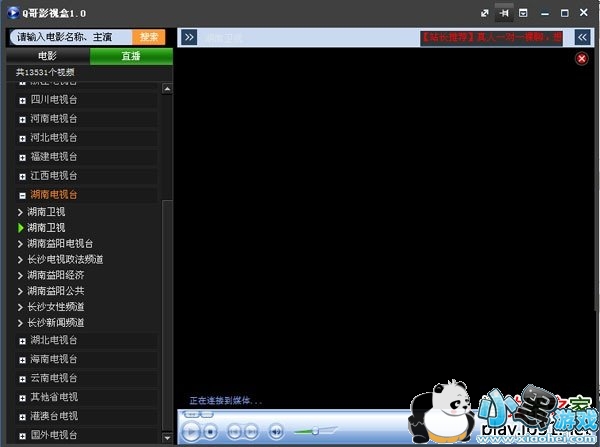Image resolution: width=600 pixels, height=447 pixels.
Task: Expand the 福建电视台 node
Action: tap(23, 158)
